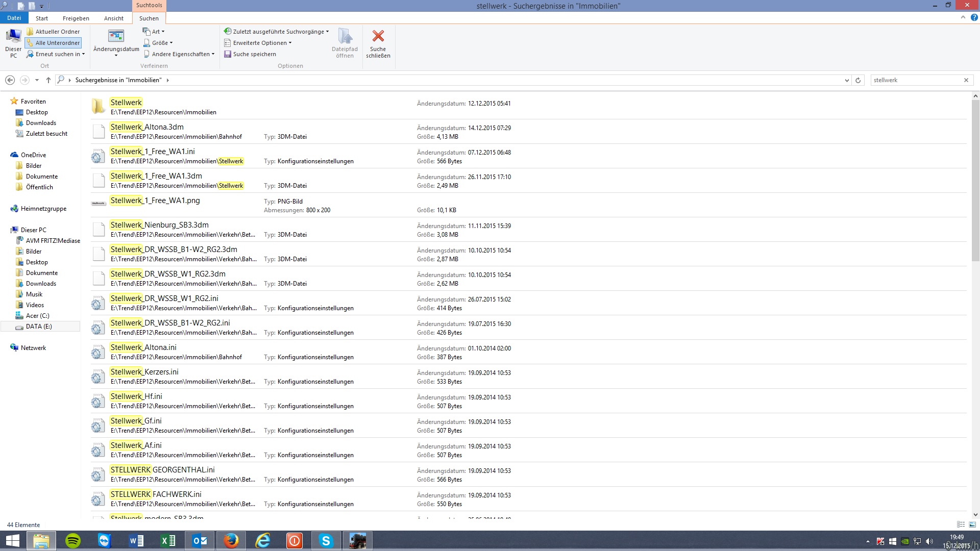Click Dieser PC search location icon

(13, 36)
